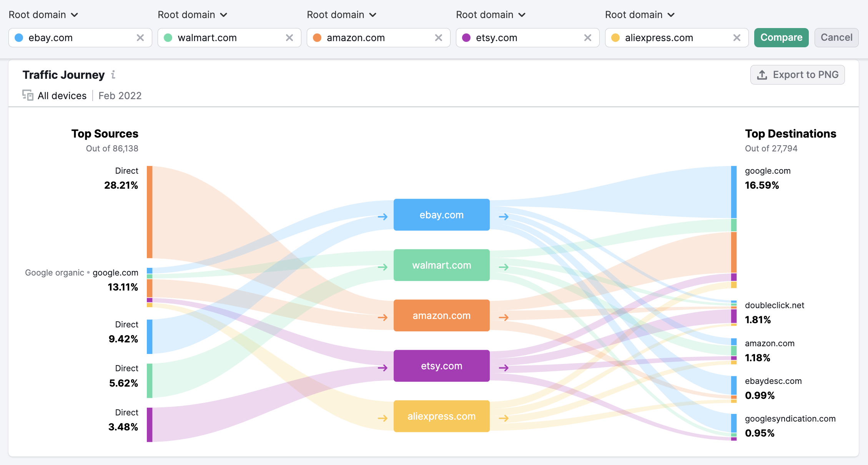The image size is (868, 465).
Task: Remove walmart.com with its X icon
Action: (x=289, y=38)
